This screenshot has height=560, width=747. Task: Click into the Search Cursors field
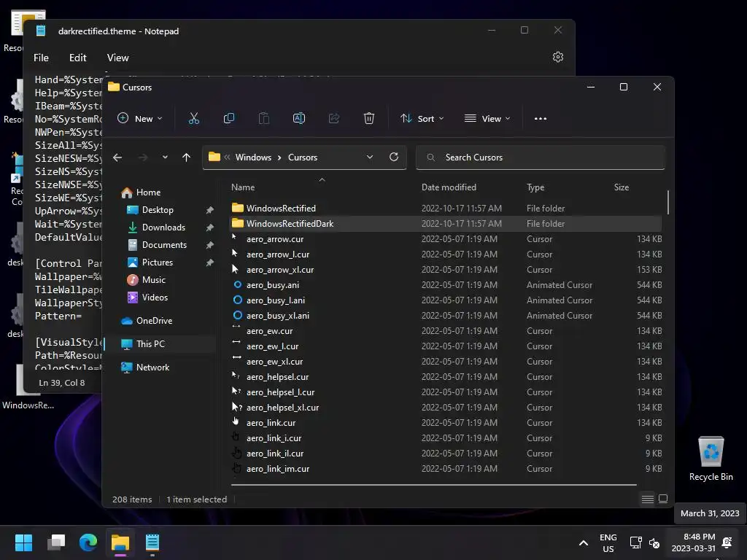(x=541, y=157)
